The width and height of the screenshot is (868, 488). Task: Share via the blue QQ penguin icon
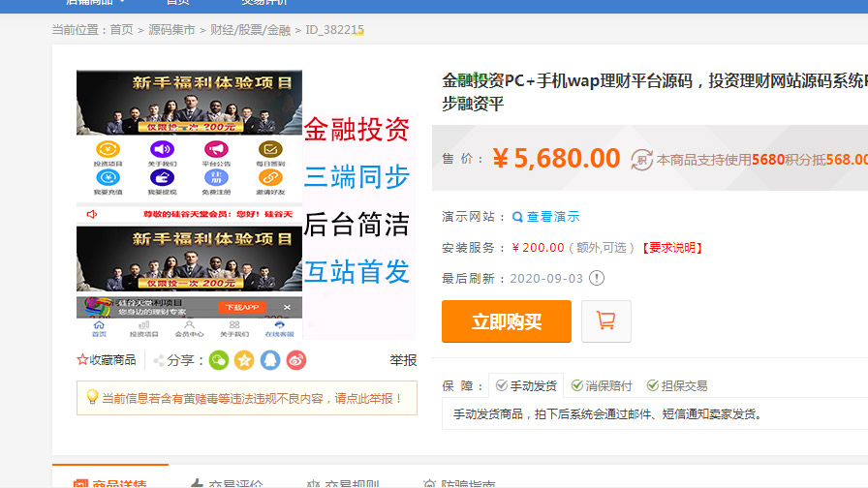[270, 360]
